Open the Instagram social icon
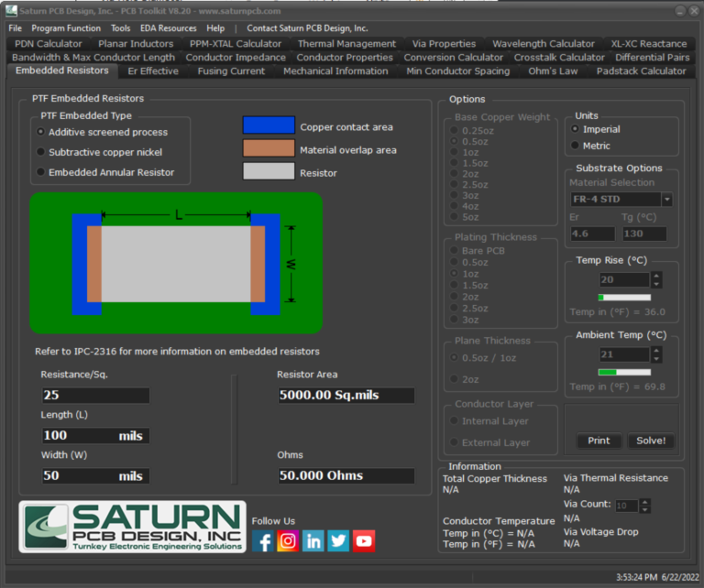 288,540
